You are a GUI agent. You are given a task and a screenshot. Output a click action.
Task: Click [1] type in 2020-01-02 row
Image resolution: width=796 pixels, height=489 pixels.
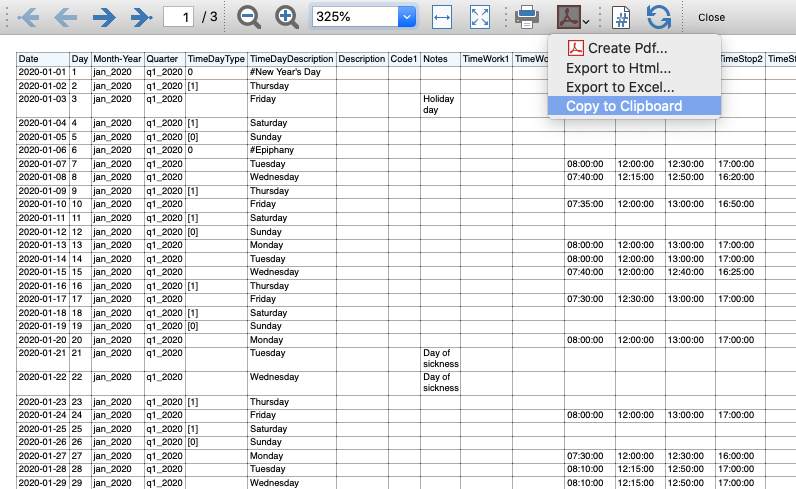[192, 86]
